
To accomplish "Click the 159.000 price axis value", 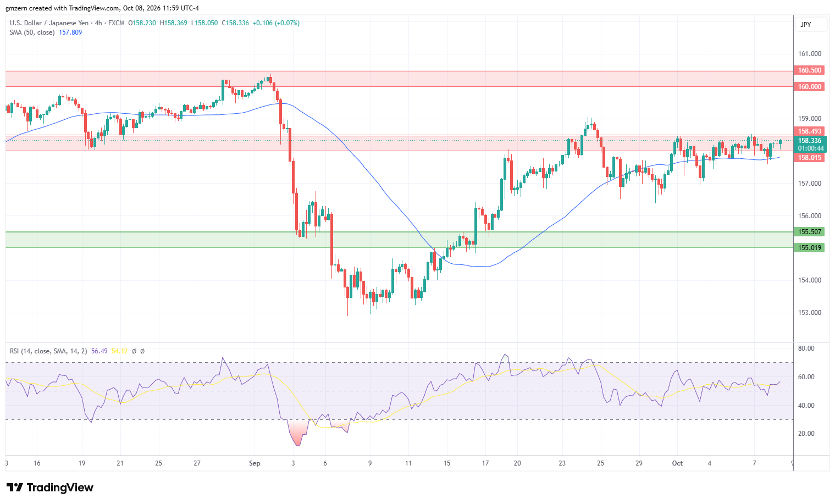I will coord(810,119).
